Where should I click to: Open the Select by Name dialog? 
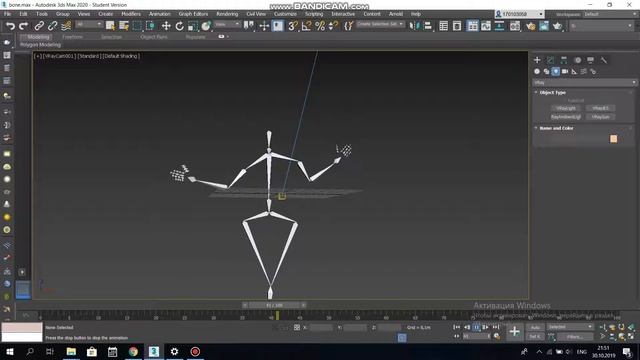(x=124, y=26)
